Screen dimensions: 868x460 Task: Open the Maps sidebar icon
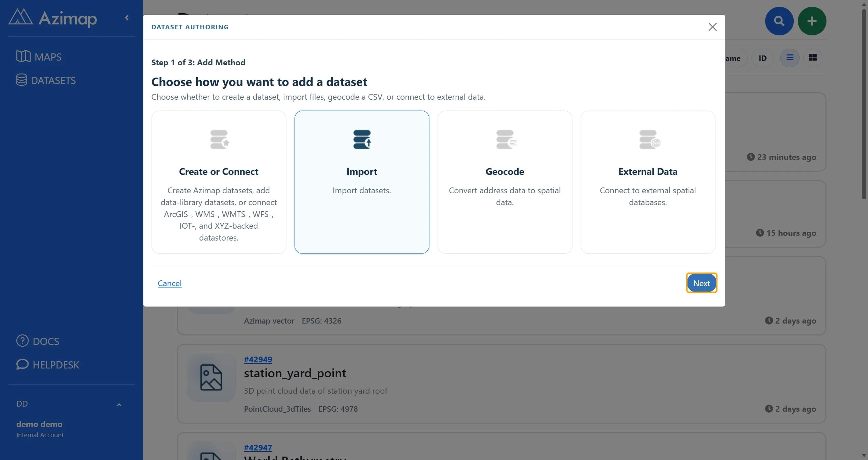(x=23, y=56)
